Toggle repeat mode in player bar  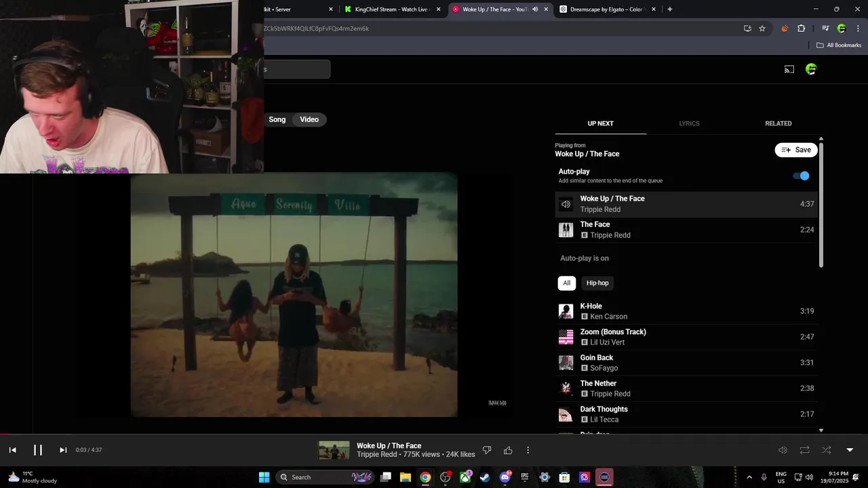[x=804, y=450]
